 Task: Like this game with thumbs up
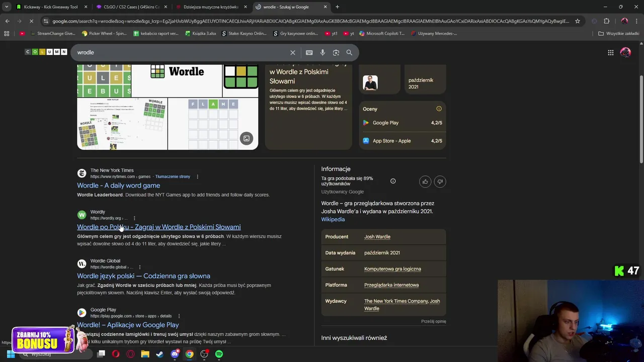425,182
